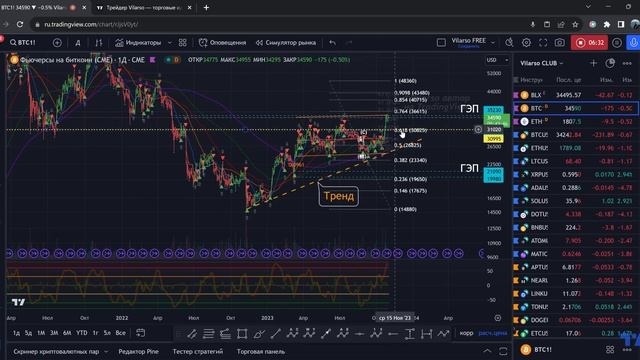Open Тестер стратегий tab

tap(198, 351)
